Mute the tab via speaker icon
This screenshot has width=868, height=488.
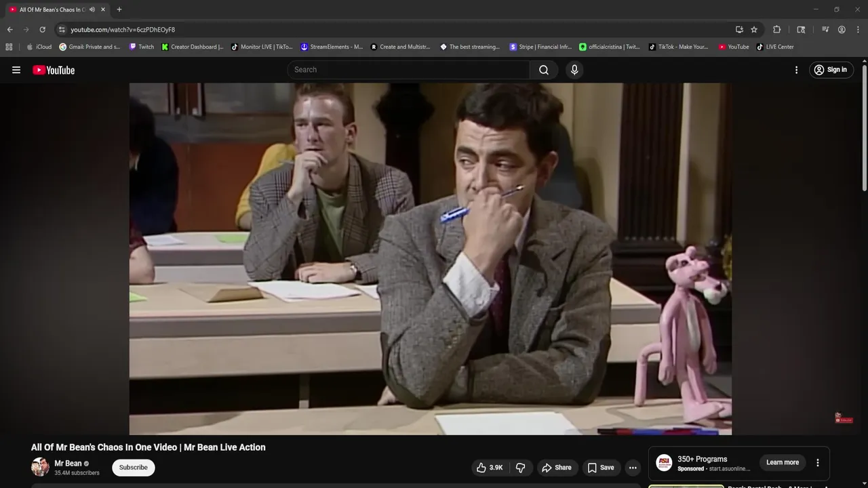(92, 9)
